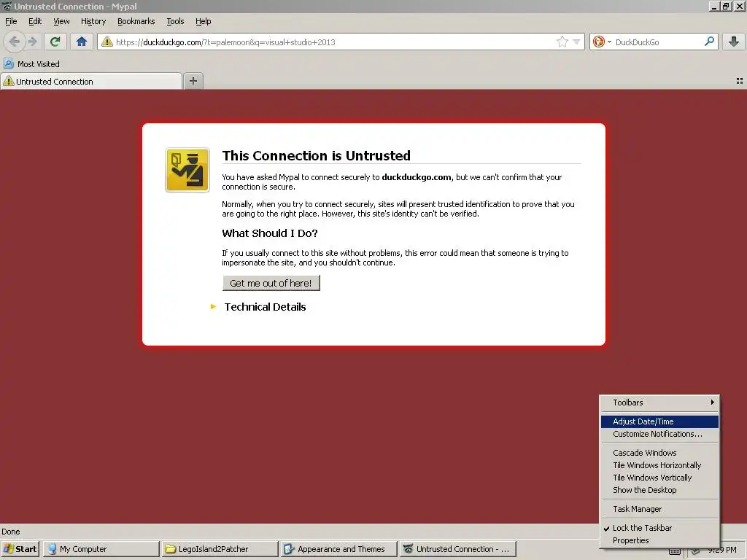Click the Most Visited bookmark icon

[x=9, y=64]
